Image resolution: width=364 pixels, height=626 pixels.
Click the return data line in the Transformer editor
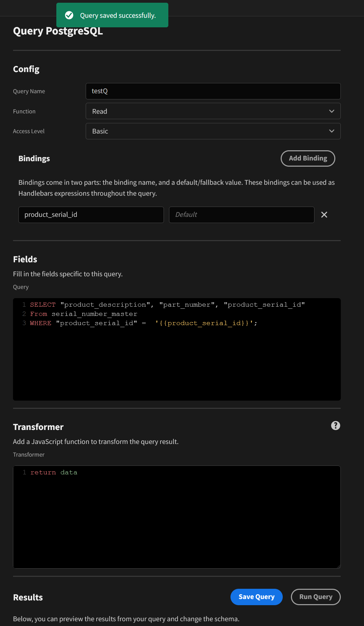54,472
